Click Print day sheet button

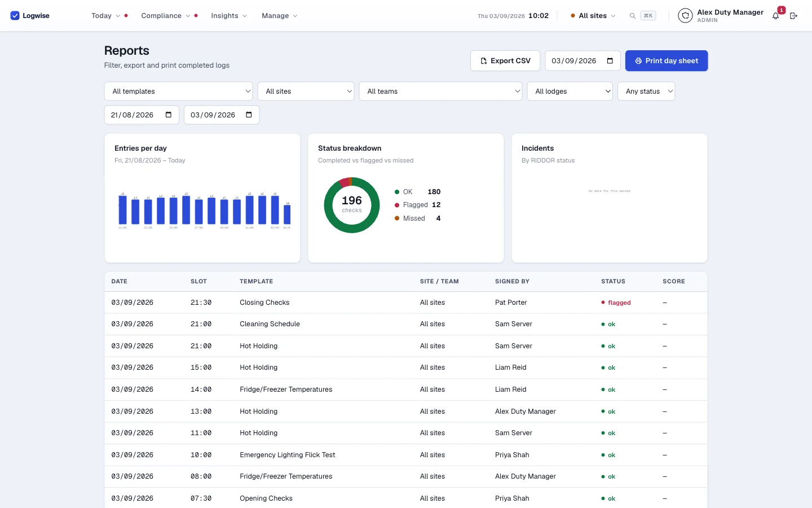click(667, 61)
